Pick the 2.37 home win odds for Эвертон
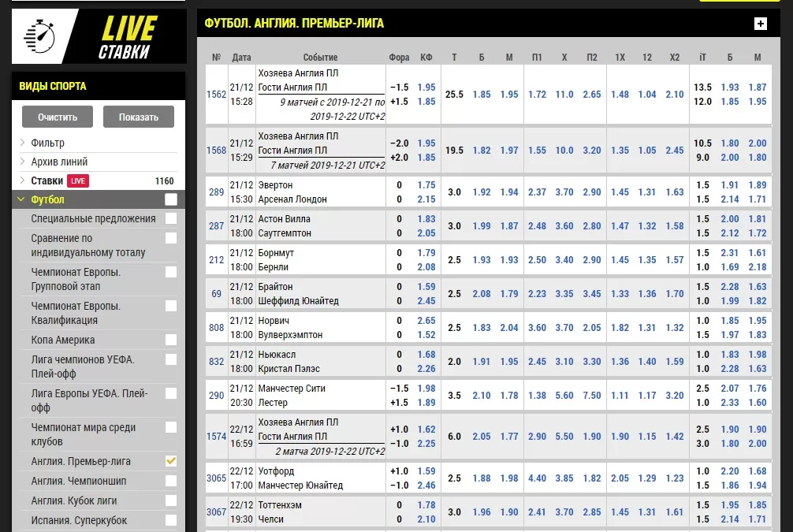793x532 pixels. pos(537,192)
